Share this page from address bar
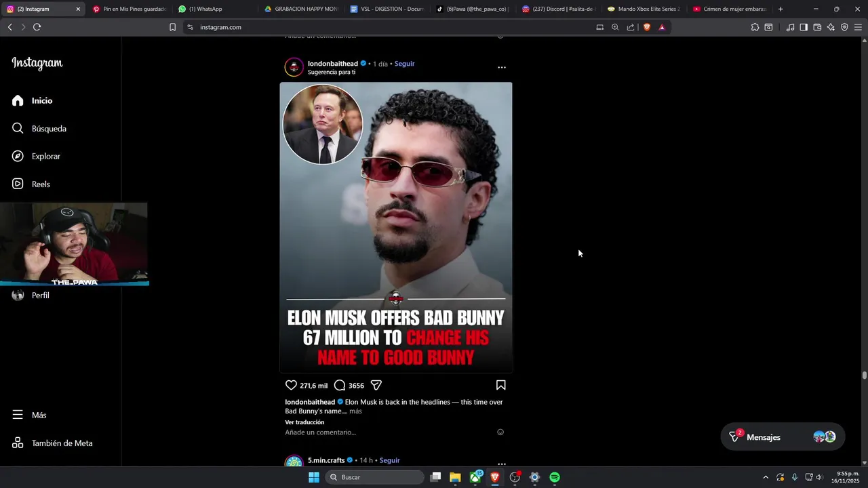This screenshot has height=488, width=868. click(631, 27)
